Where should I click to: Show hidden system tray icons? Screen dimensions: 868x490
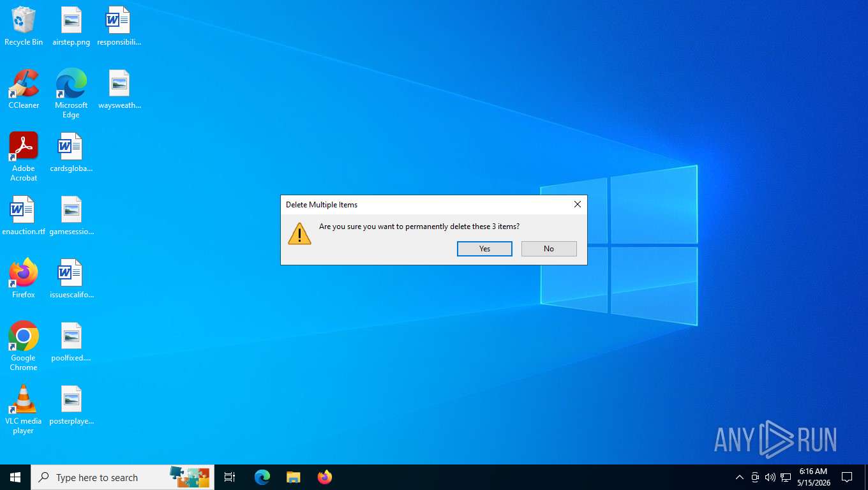(739, 477)
